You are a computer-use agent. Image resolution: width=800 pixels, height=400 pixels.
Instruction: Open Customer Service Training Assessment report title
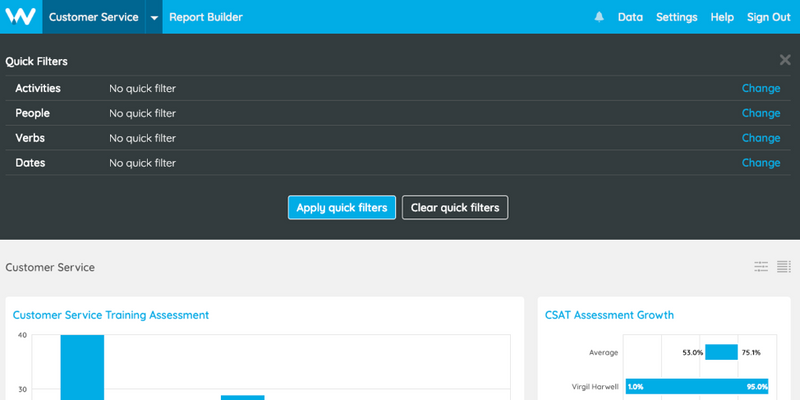111,315
